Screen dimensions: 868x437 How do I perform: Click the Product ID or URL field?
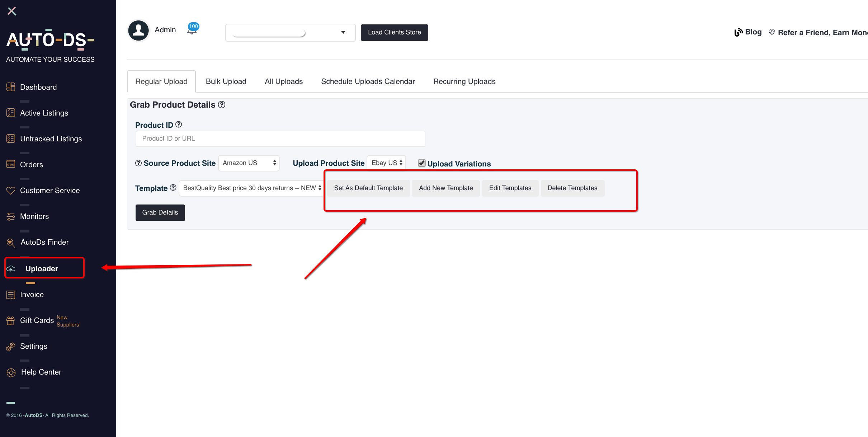point(280,138)
